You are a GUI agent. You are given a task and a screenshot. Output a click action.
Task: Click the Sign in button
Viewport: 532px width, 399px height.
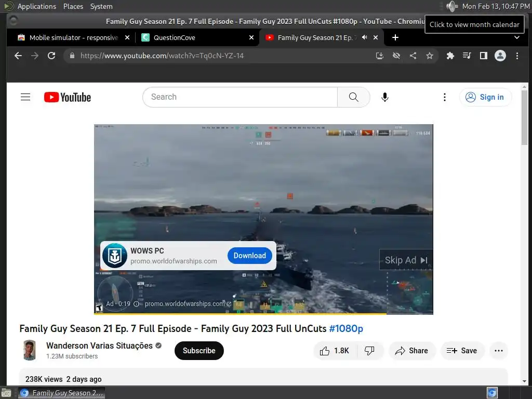[x=486, y=97]
